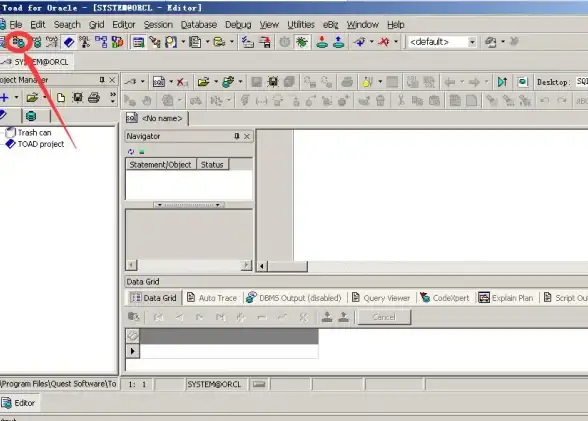Click the SYSTEM@ORCL connection button
This screenshot has width=588, height=421.
[36, 62]
